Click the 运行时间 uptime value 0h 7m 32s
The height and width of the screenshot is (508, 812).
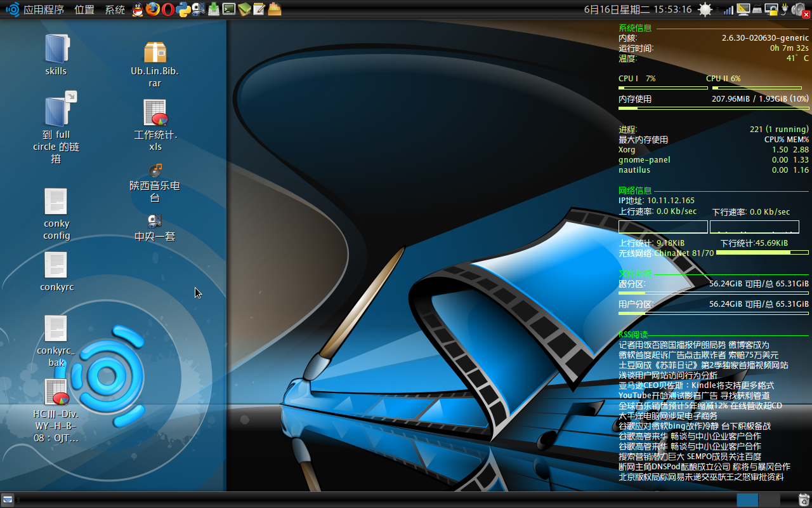tap(789, 48)
